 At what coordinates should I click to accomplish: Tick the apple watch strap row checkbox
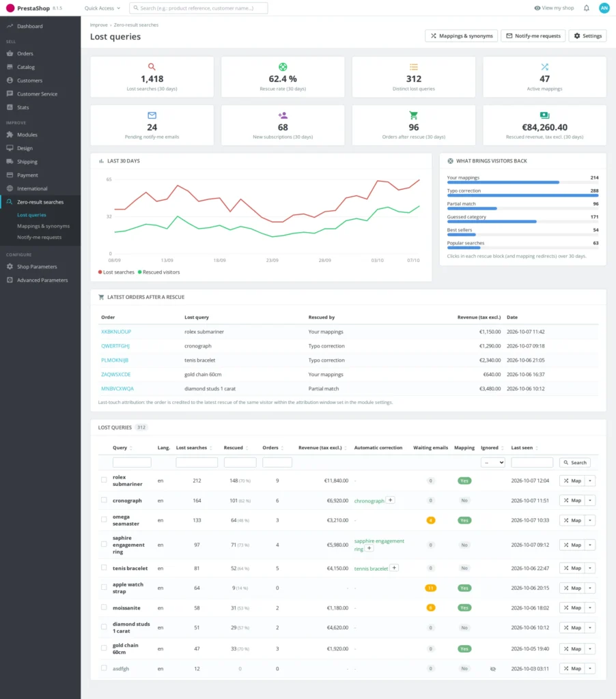point(104,588)
